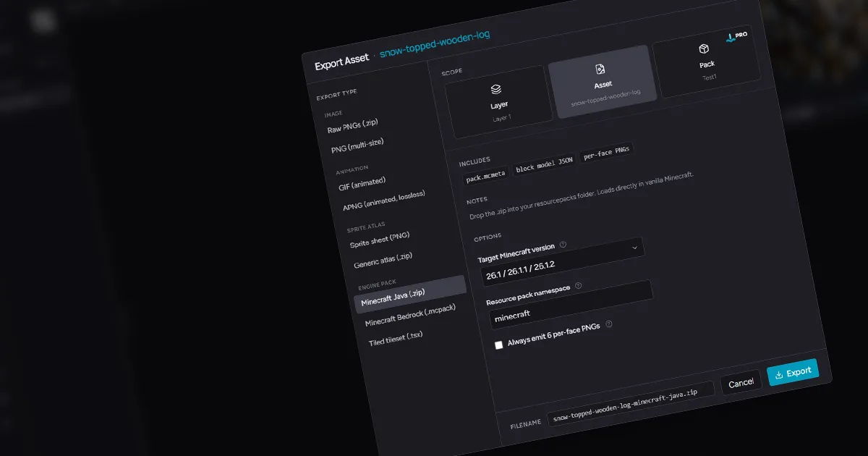Select Minecraft Java (.zip) export type
The height and width of the screenshot is (456, 868).
pyautogui.click(x=410, y=294)
